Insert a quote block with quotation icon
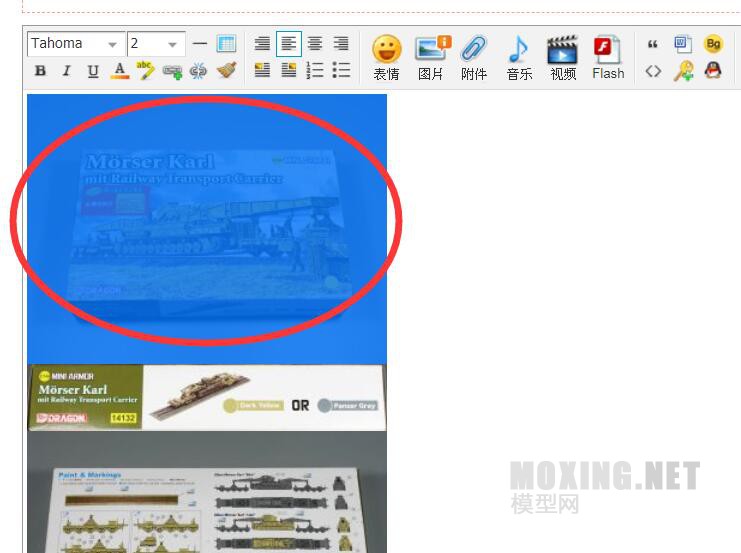This screenshot has width=741, height=553. coord(653,44)
